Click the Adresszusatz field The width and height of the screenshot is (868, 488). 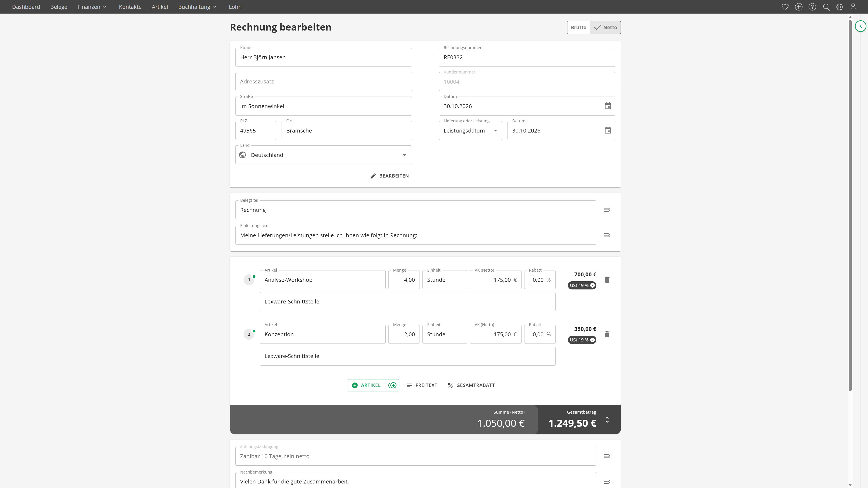pyautogui.click(x=323, y=82)
